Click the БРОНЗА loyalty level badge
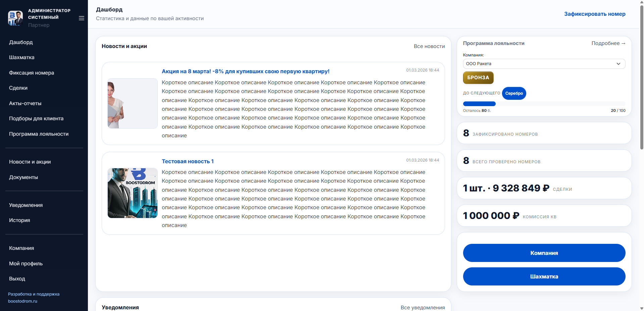The width and height of the screenshot is (644, 311). pyautogui.click(x=478, y=78)
